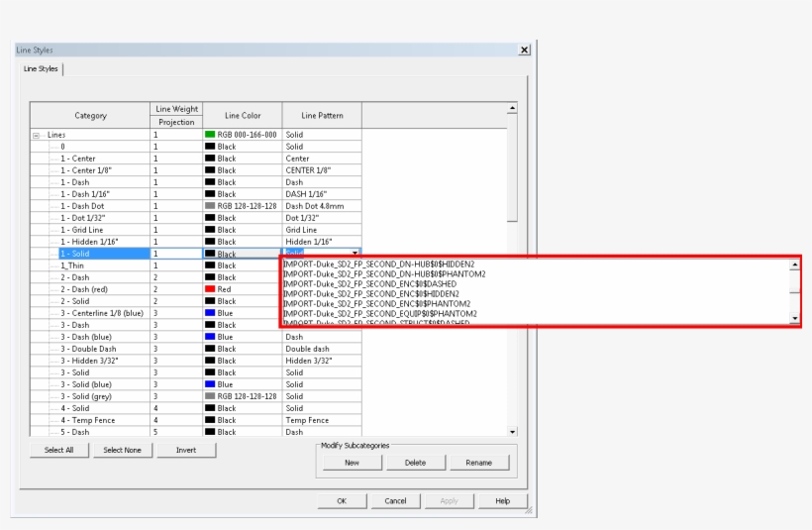Image resolution: width=812 pixels, height=530 pixels.
Task: Open Help for Line Styles
Action: [503, 501]
